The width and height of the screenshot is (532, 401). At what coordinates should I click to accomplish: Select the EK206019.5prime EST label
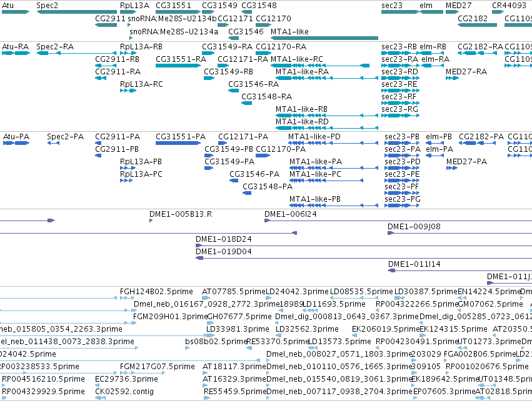click(386, 329)
